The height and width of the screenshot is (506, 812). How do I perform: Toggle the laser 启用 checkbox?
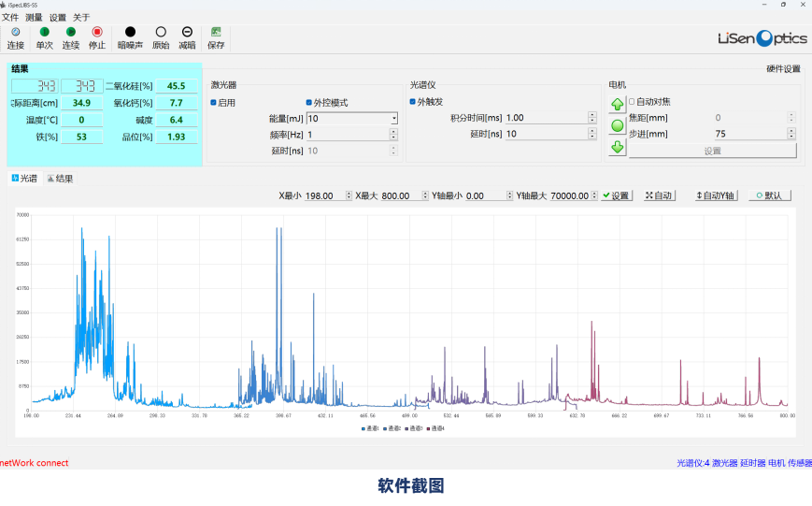214,102
